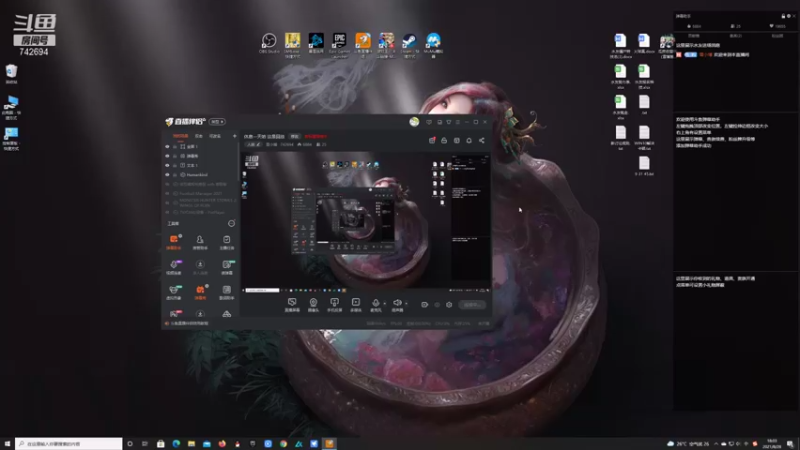Select the first orange scene tab

[181, 136]
